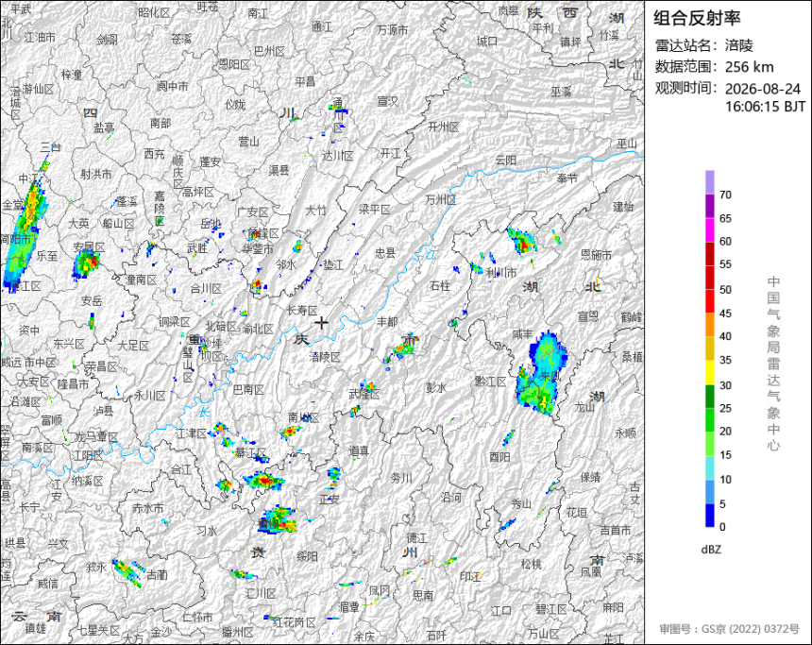Click the vertical 中国气象局雷达气象中心 text
812x645 pixels.
pyautogui.click(x=773, y=364)
